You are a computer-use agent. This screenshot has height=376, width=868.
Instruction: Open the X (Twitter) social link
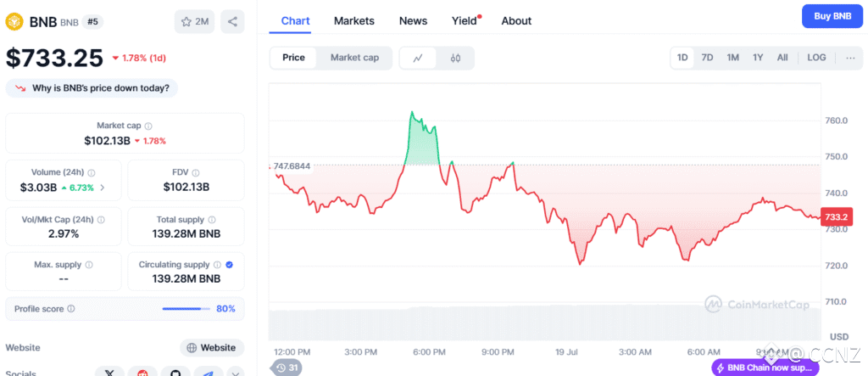click(x=109, y=372)
